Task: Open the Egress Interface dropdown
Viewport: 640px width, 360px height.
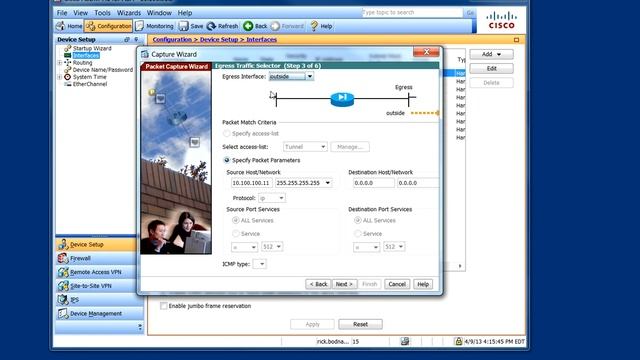Action: coord(310,76)
